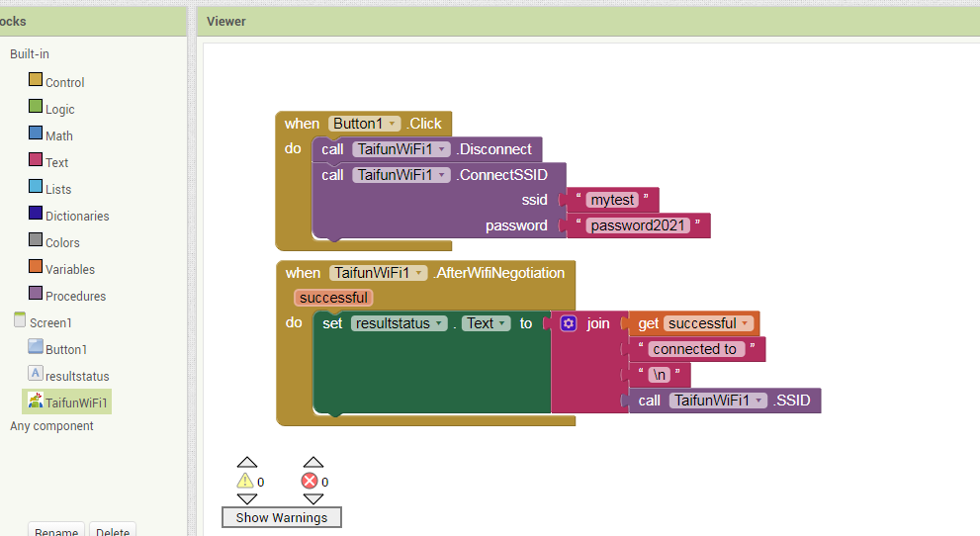Select the TaifunWiFi1 component icon in tree
Viewport: 980px width, 536px height.
pyautogui.click(x=36, y=402)
